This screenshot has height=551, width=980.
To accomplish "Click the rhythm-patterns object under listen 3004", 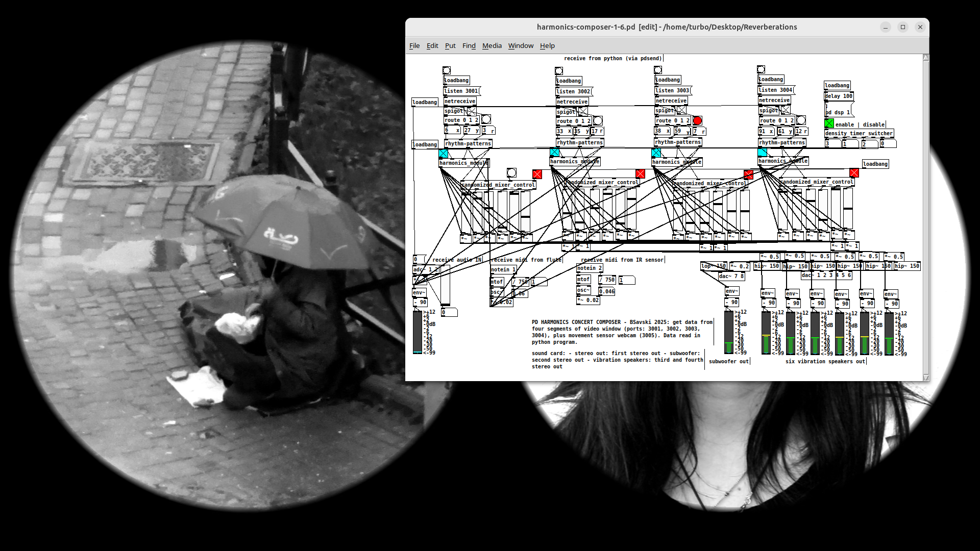I will pyautogui.click(x=781, y=142).
